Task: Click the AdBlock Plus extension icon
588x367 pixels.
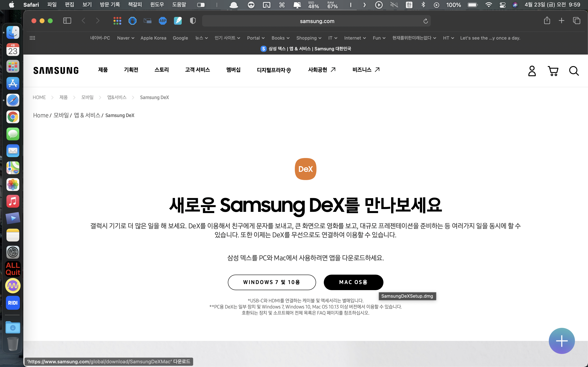Action: click(x=163, y=21)
